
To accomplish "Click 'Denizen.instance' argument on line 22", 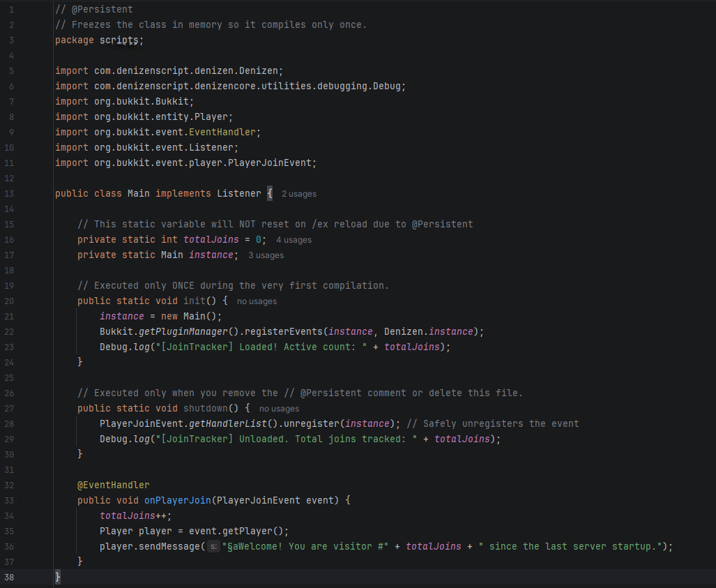I will pos(428,332).
